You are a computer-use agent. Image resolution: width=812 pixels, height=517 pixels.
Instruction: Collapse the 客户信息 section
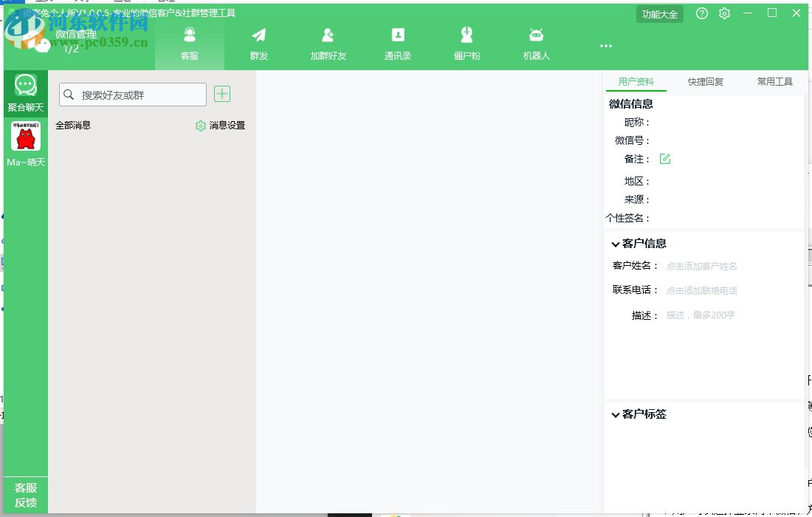(616, 243)
